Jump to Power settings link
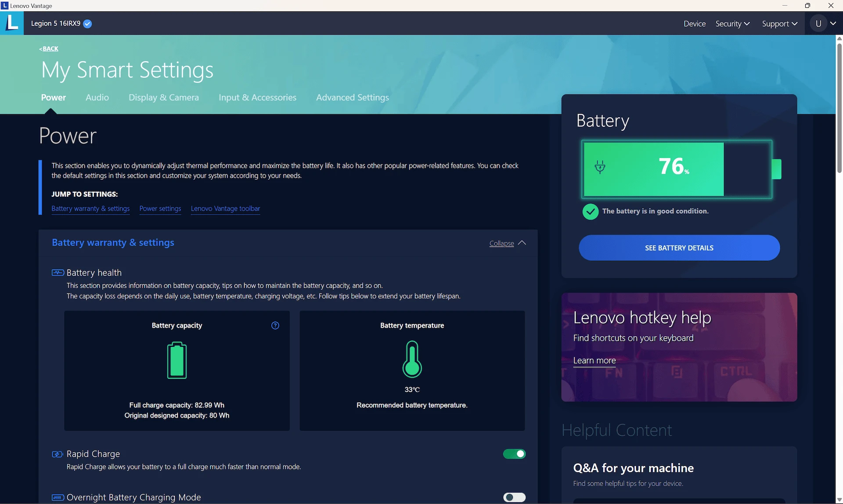The image size is (843, 504). coord(160,209)
